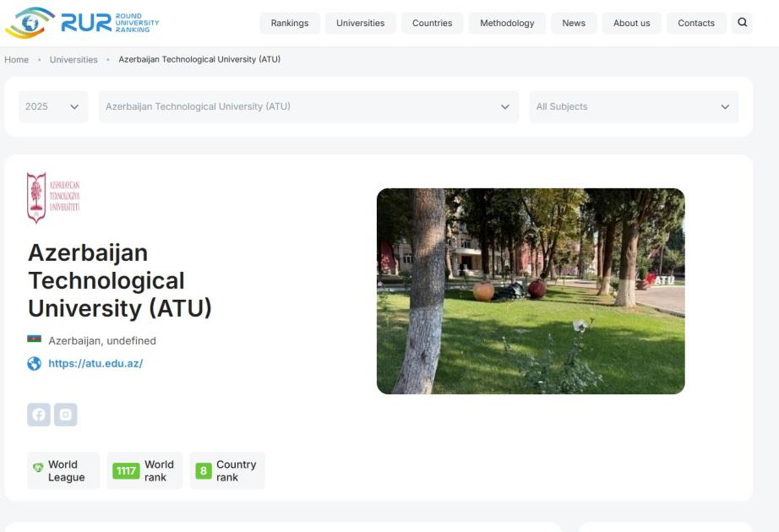Visit the https://atu.edu.az/ link
Viewport: 779px width, 532px height.
pos(95,364)
